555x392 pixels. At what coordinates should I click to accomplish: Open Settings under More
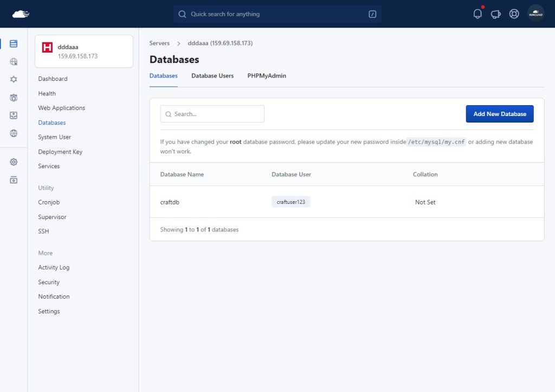[49, 311]
